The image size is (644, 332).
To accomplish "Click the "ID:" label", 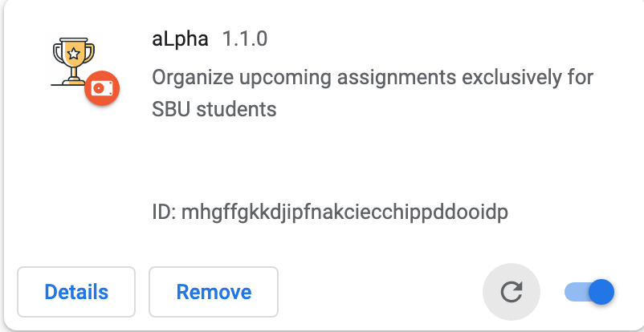I will pos(165,212).
